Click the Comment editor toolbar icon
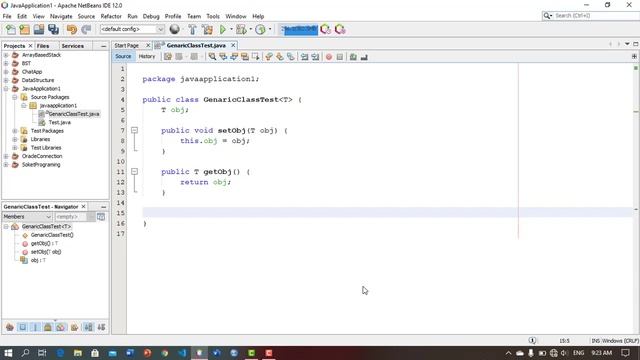Image resolution: width=640 pixels, height=360 pixels. click(353, 57)
